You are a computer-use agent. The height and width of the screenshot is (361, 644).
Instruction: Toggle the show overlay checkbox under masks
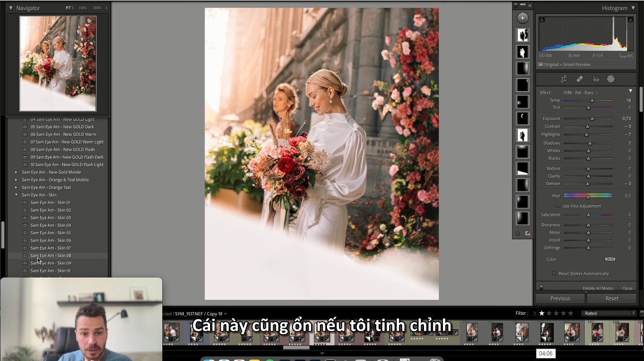(x=518, y=233)
